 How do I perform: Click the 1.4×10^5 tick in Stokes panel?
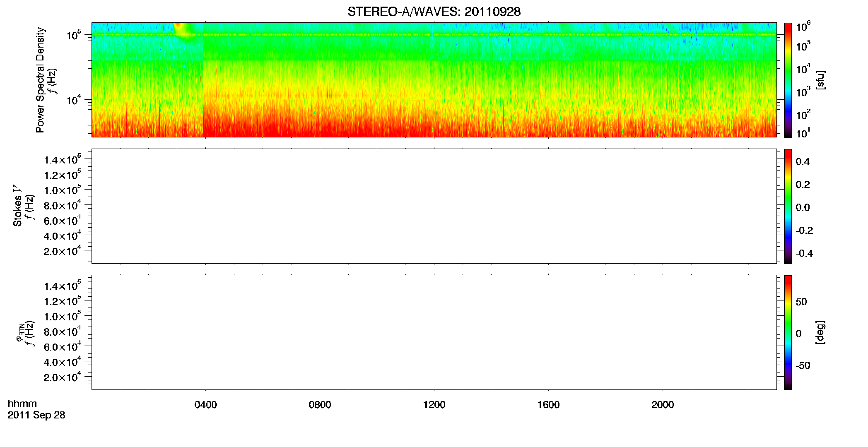63,159
